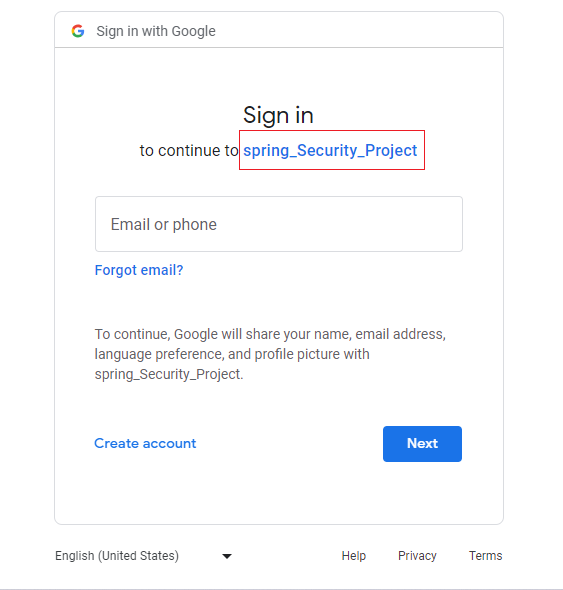
Task: Click the 'To continue, Google will share' line
Action: click(x=270, y=334)
